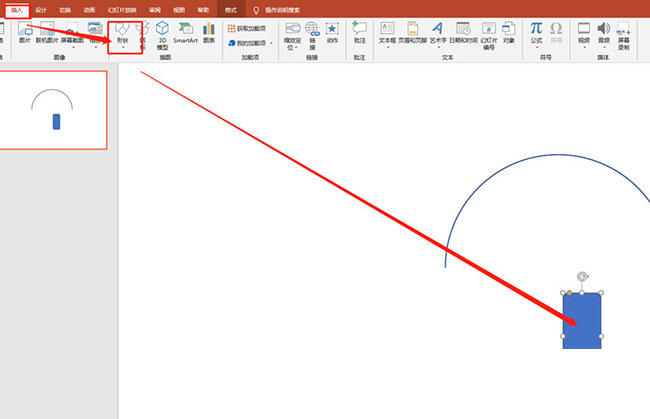The height and width of the screenshot is (419, 650).
Task: Click the 图标 icons button
Action: pyautogui.click(x=143, y=36)
